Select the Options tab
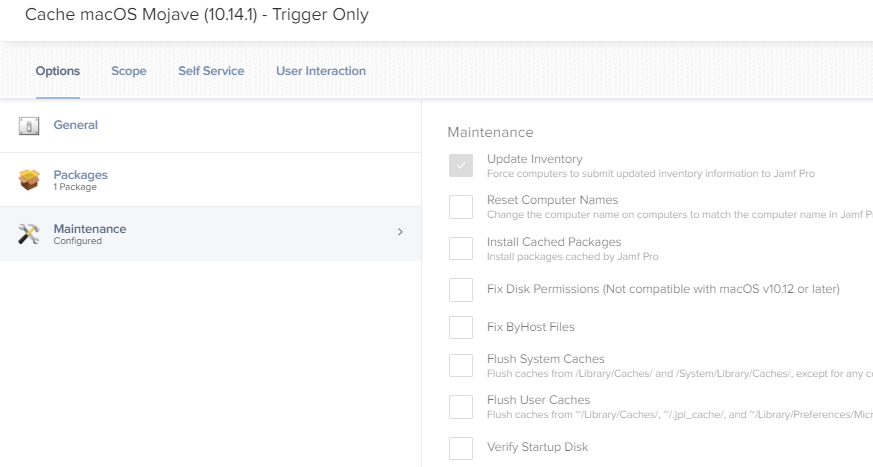Viewport: 873px width, 467px height. click(58, 71)
